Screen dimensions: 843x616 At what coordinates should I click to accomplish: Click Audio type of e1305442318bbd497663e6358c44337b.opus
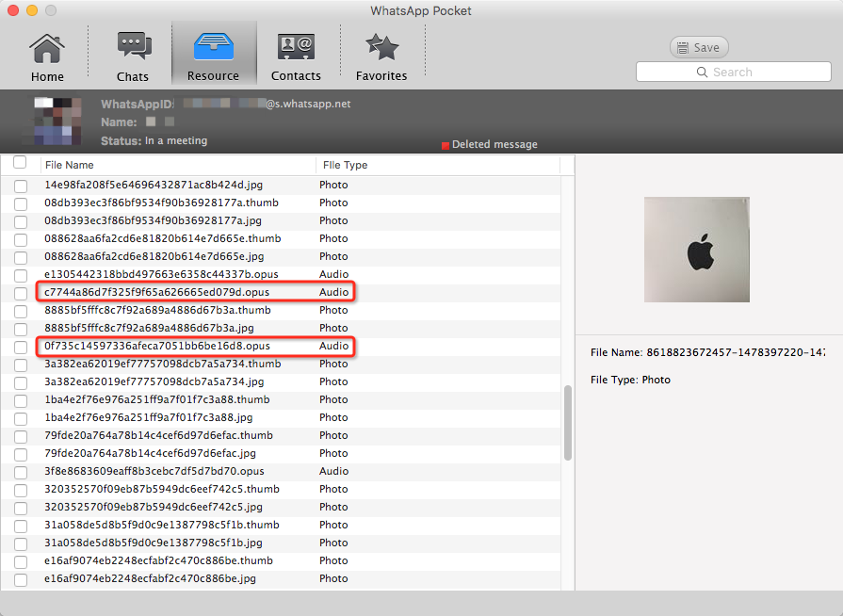(333, 274)
